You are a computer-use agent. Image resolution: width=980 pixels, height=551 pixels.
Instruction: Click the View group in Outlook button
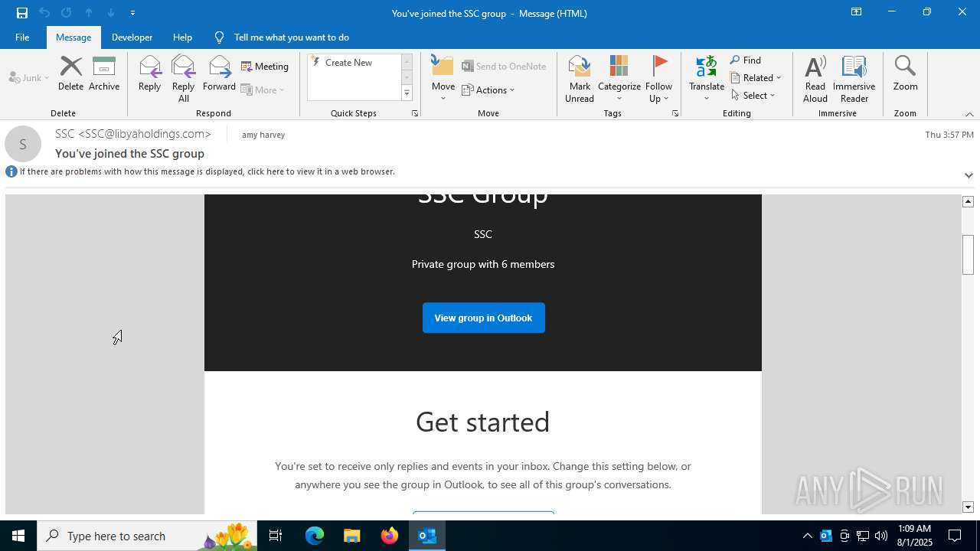coord(483,318)
